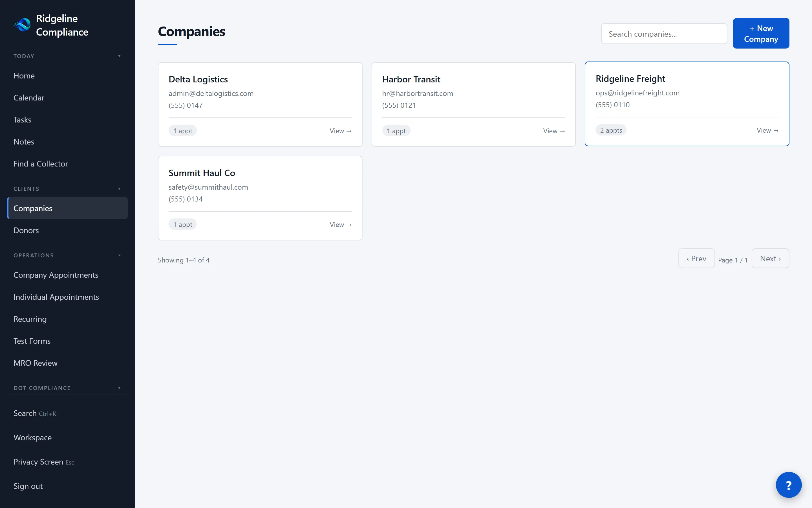The image size is (812, 508).
Task: Open MRO Review
Action: coord(67,363)
